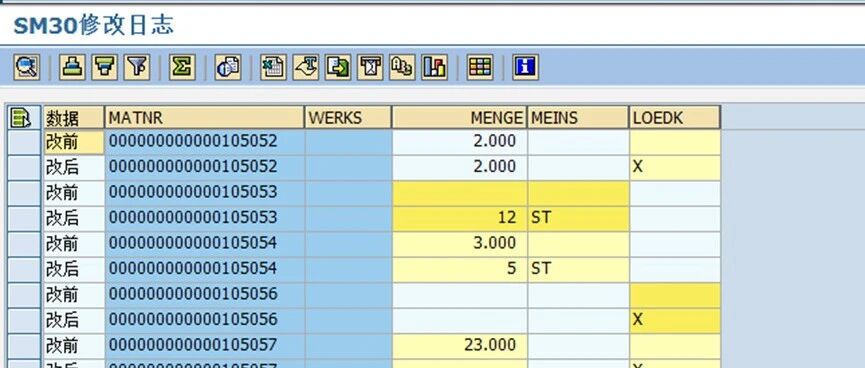The image size is (865, 368).
Task: Open the Details magnifier icon
Action: [x=26, y=67]
